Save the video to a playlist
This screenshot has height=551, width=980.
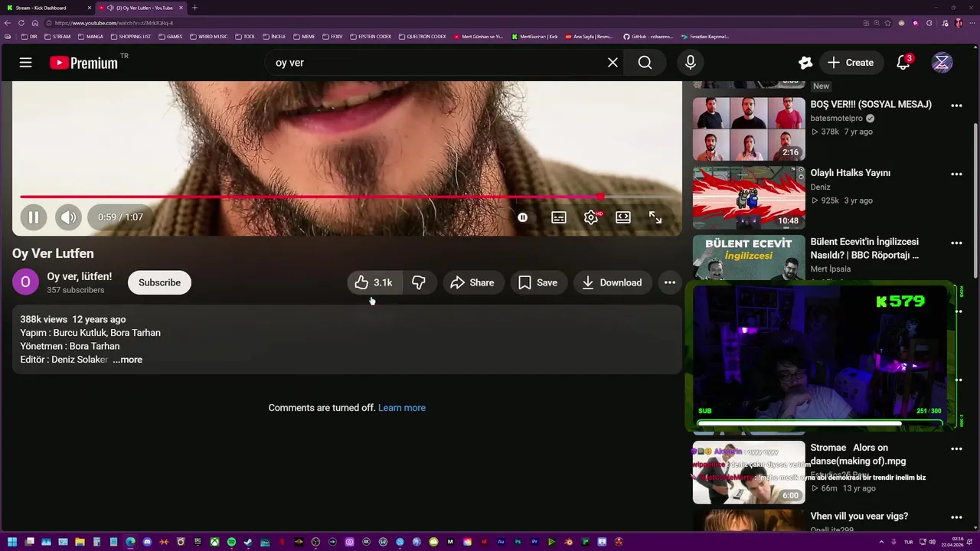(538, 282)
